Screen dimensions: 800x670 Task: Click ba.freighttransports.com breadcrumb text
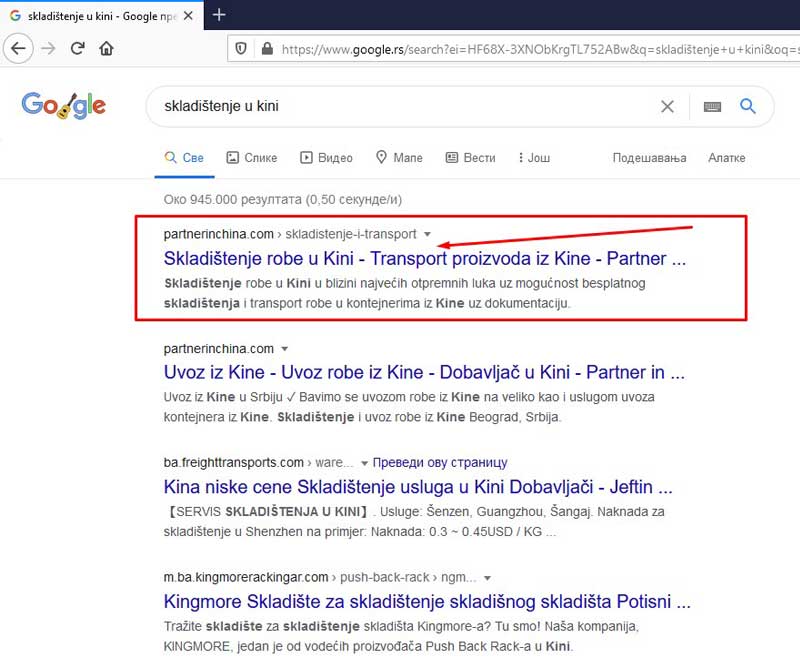(258, 463)
